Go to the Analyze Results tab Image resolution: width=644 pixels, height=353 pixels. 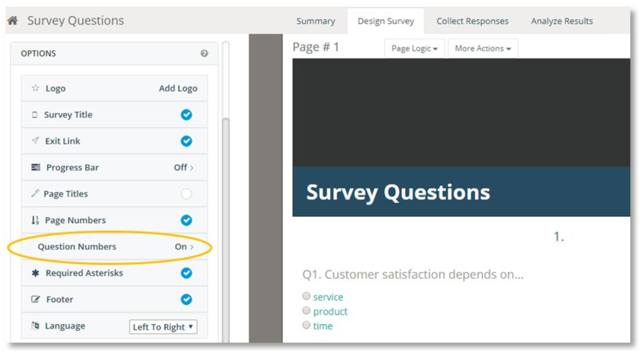tap(562, 21)
